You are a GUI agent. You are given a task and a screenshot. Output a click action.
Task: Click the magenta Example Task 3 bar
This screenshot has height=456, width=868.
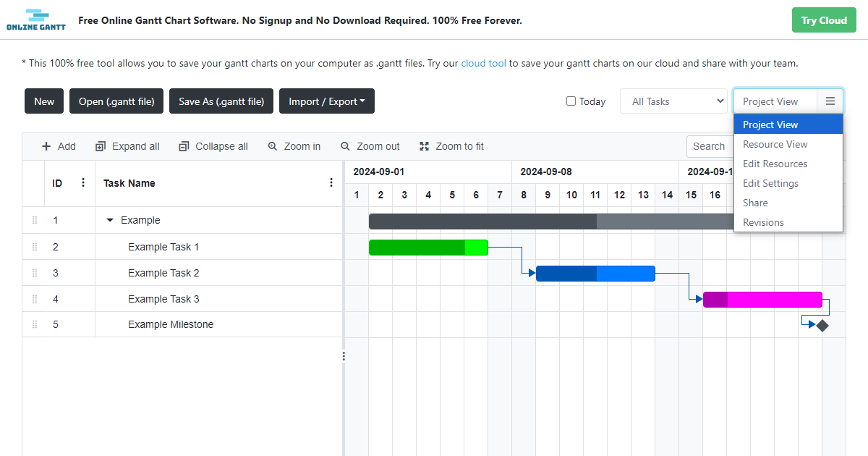(762, 300)
